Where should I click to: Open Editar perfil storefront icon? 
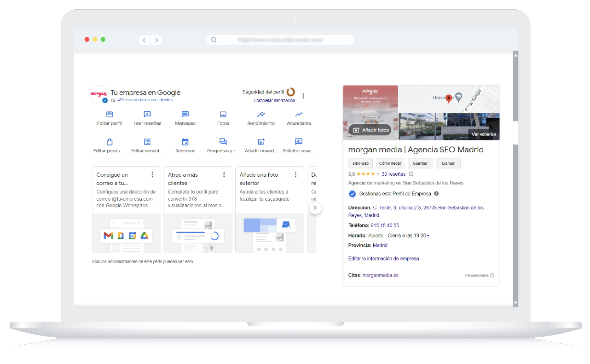point(110,114)
